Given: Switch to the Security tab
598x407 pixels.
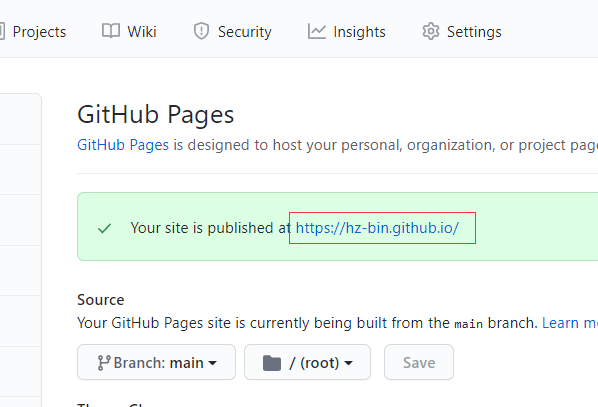Looking at the screenshot, I should pyautogui.click(x=233, y=32).
